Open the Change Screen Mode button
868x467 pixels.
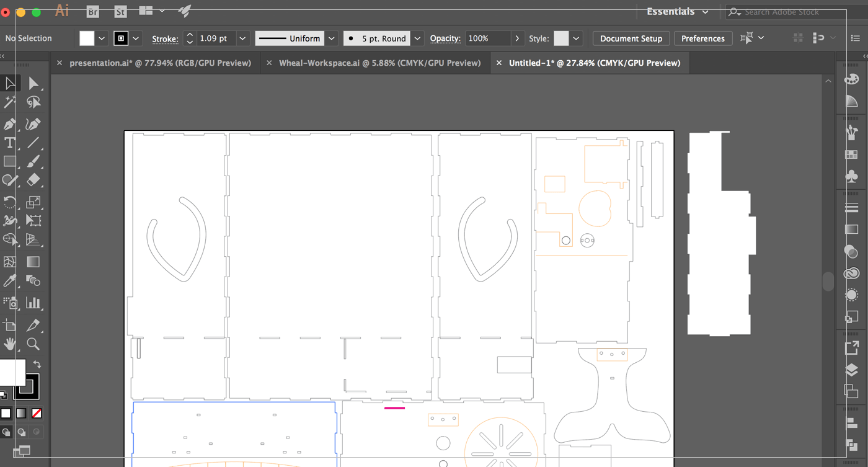point(22,451)
